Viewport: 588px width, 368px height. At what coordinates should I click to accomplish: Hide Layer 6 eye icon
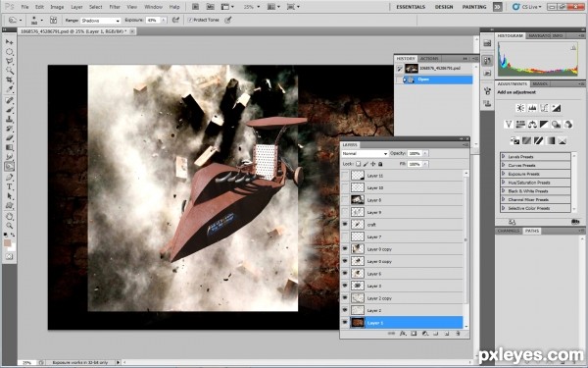[x=345, y=274]
